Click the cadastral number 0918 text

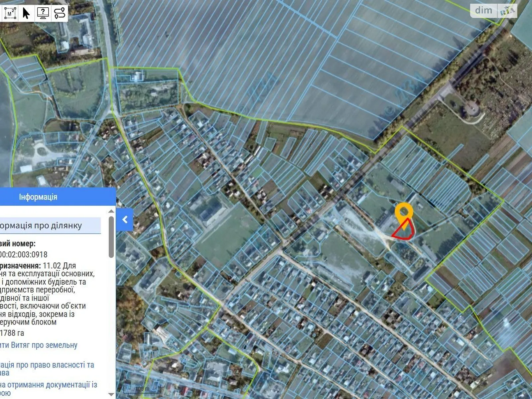pyautogui.click(x=24, y=255)
